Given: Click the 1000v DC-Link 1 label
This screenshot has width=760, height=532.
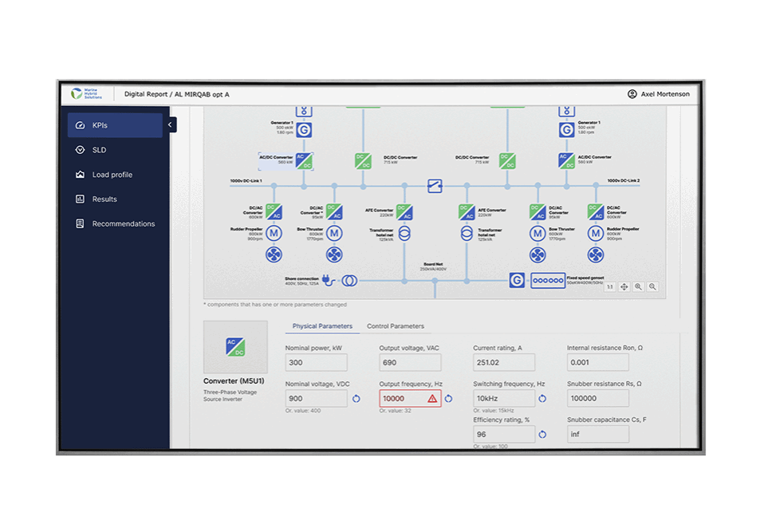Looking at the screenshot, I should click(x=246, y=181).
